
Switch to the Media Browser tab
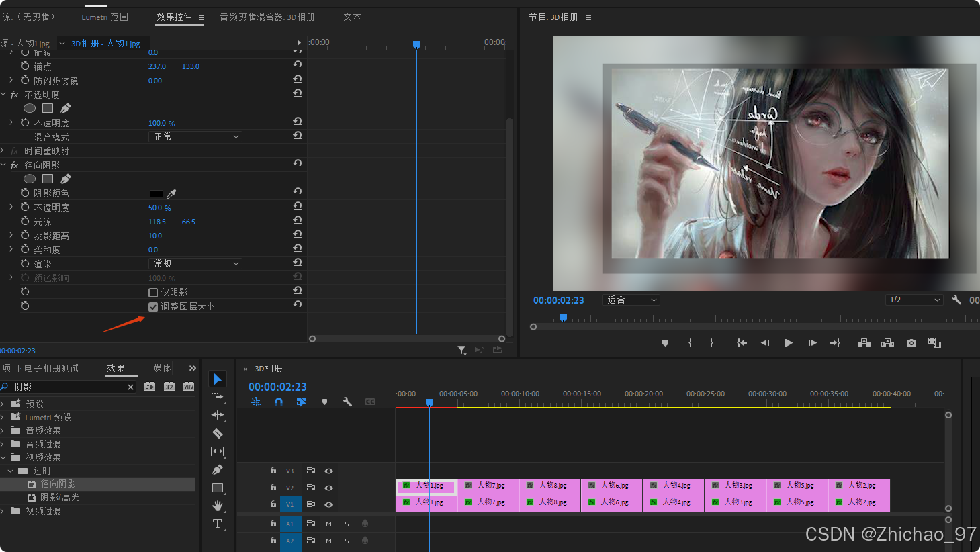[162, 368]
